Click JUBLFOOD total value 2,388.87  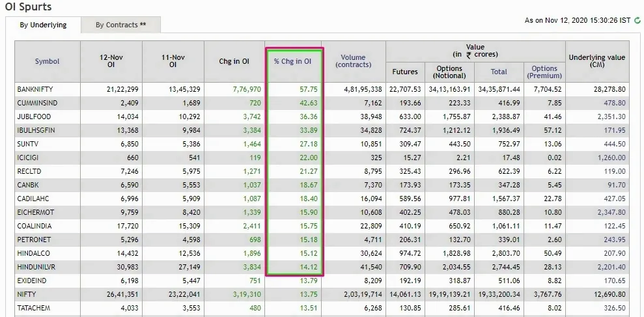(507, 117)
